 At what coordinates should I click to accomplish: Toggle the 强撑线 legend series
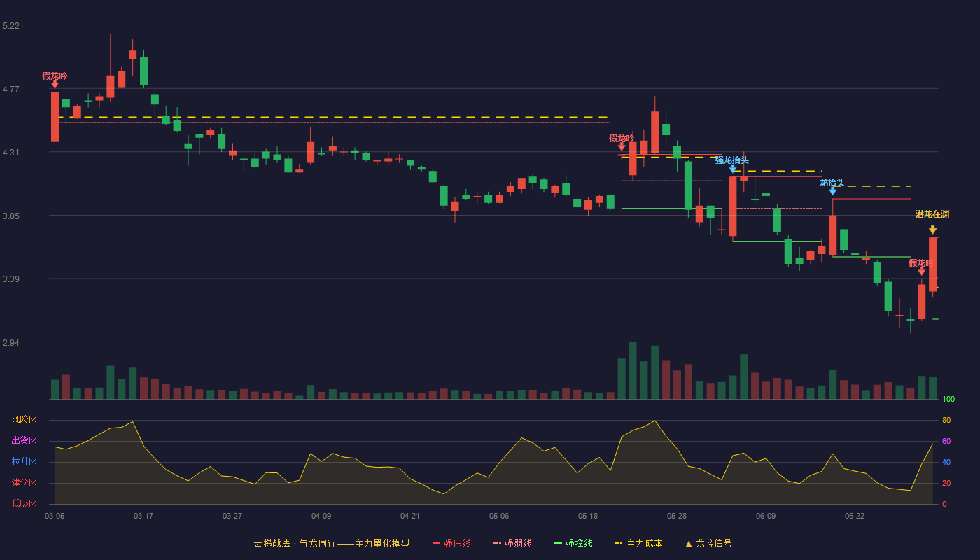click(x=573, y=543)
